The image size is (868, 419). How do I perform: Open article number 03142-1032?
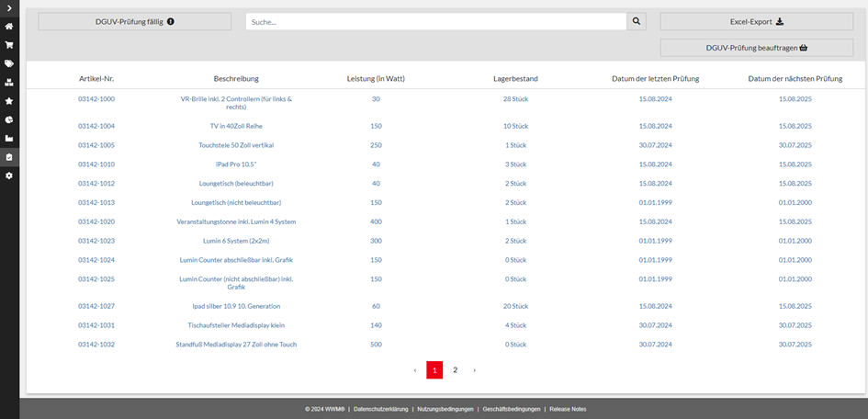96,345
